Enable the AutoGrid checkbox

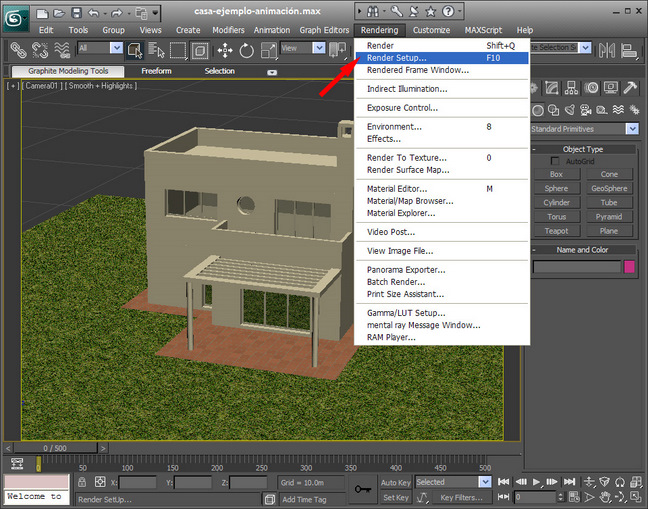[556, 161]
